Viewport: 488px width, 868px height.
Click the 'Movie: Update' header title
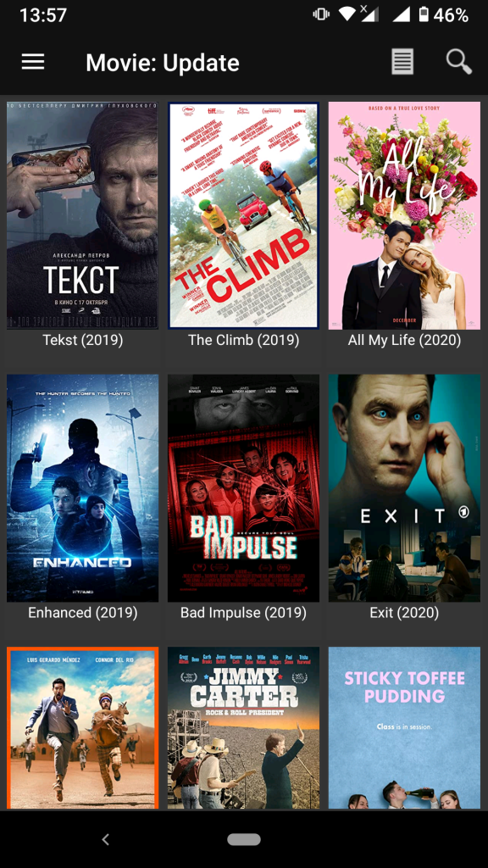(163, 63)
